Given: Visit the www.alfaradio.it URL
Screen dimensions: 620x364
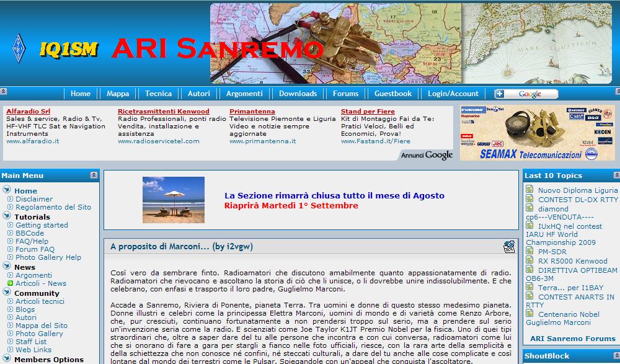Looking at the screenshot, I should click(32, 141).
